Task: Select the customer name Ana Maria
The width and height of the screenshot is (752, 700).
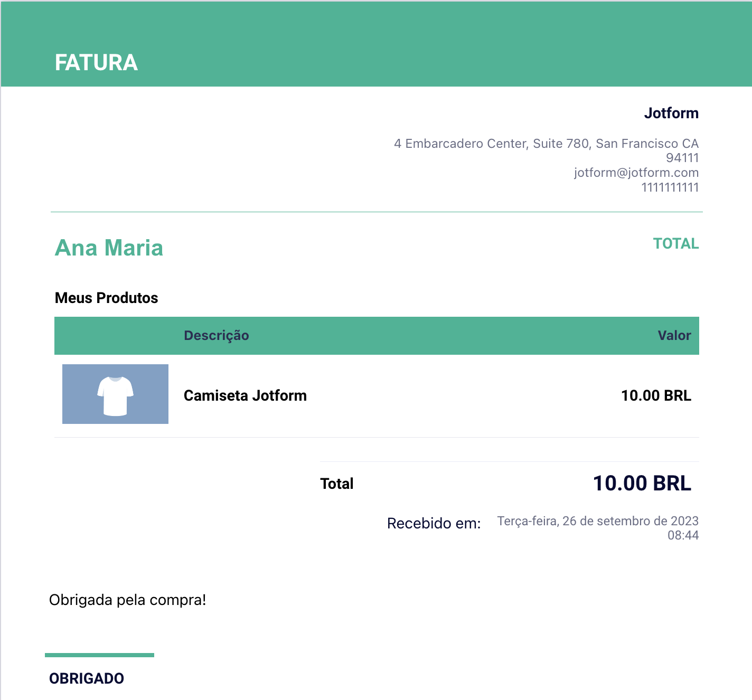Action: pos(109,248)
